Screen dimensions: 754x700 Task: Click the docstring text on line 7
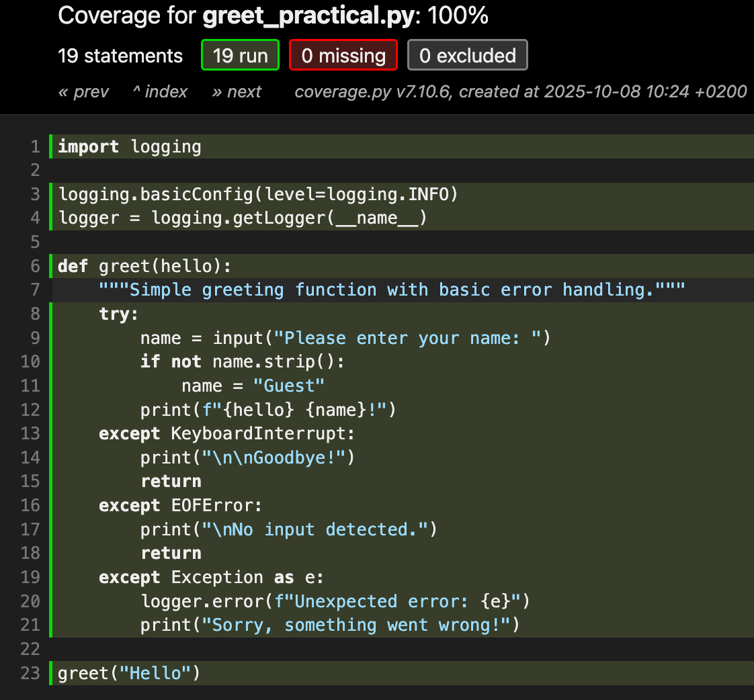pos(392,290)
